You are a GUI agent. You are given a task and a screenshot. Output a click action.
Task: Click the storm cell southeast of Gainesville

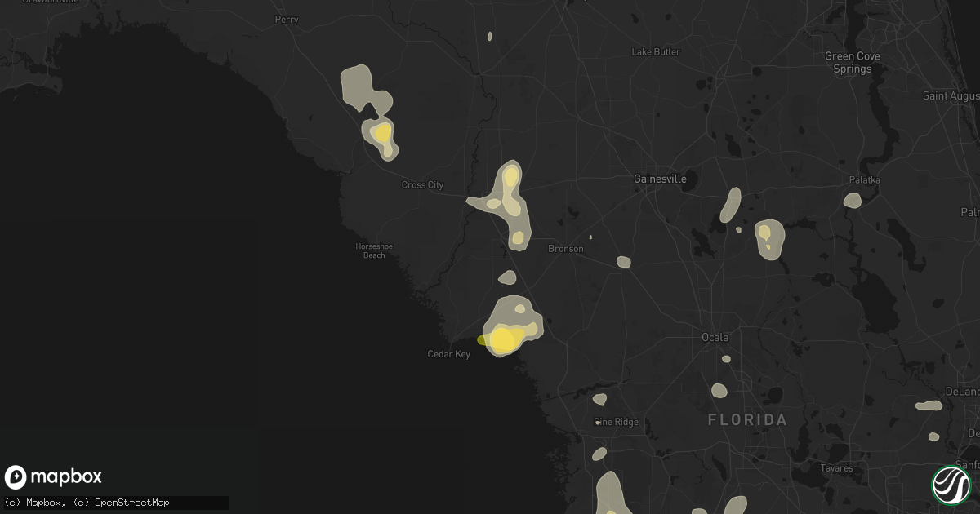(x=769, y=239)
